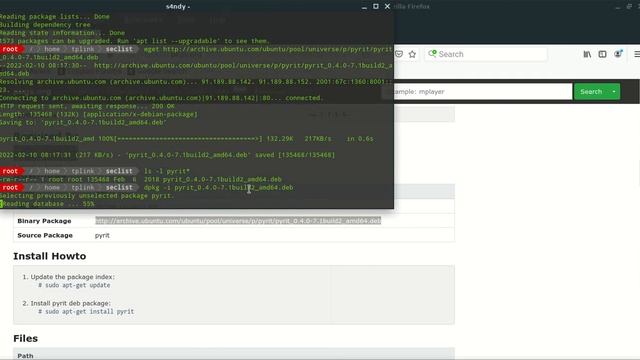Click the 'Length: 135468 (132K)' terminal line
The height and width of the screenshot is (360, 640).
click(x=98, y=114)
